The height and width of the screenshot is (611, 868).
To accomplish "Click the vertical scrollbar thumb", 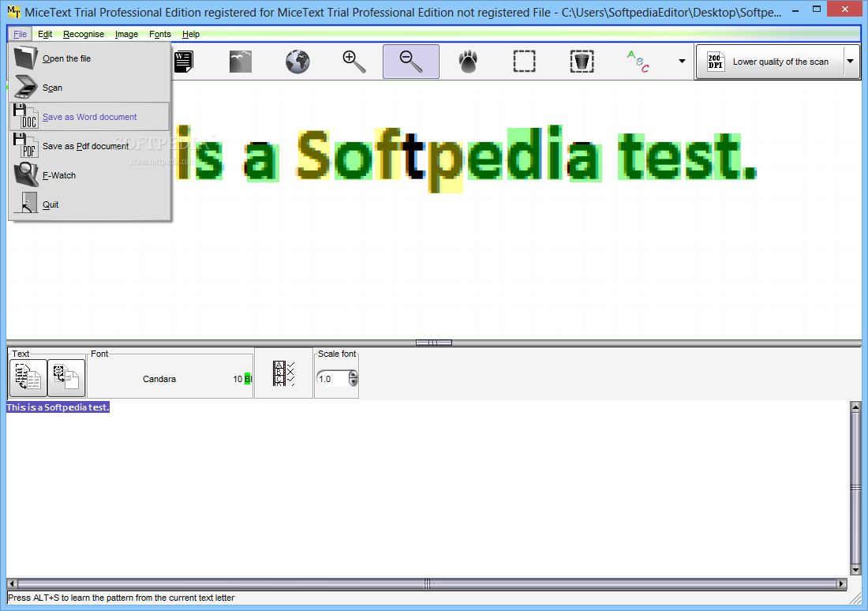I will pyautogui.click(x=855, y=488).
